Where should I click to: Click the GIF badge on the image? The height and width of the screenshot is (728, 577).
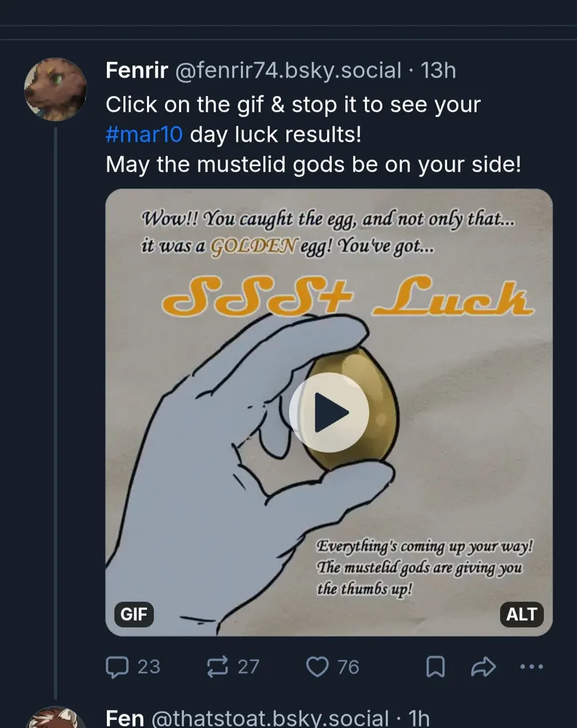tap(134, 614)
